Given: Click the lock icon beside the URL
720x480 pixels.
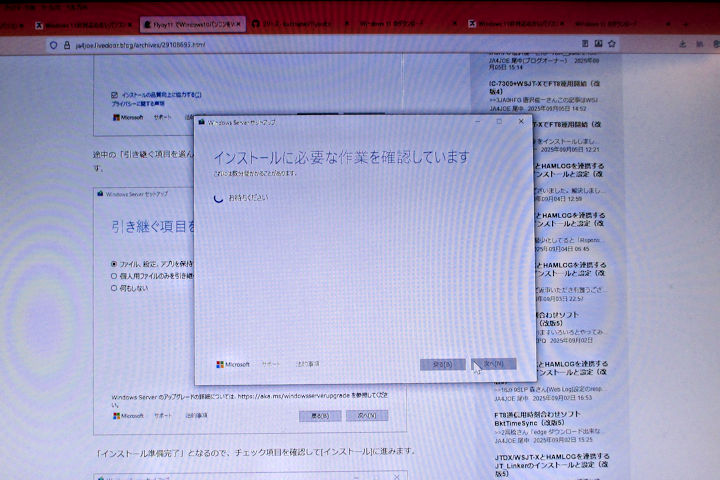Looking at the screenshot, I should pyautogui.click(x=66, y=45).
